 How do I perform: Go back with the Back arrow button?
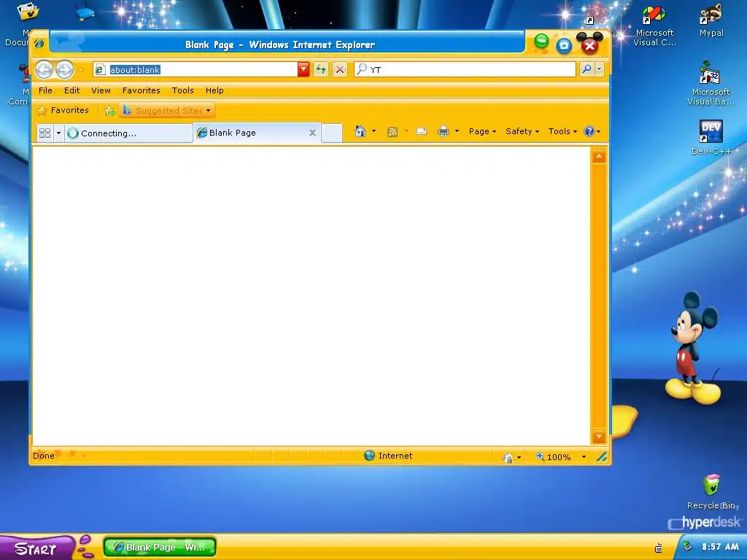[44, 69]
